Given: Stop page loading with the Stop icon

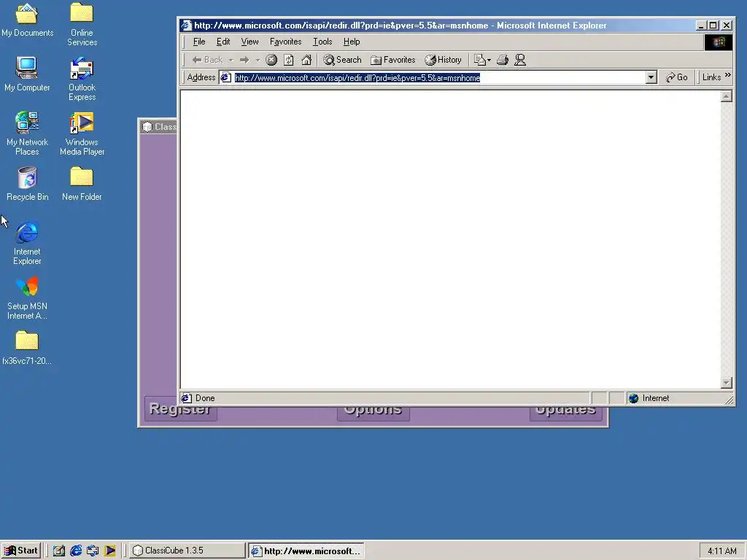Looking at the screenshot, I should point(271,60).
